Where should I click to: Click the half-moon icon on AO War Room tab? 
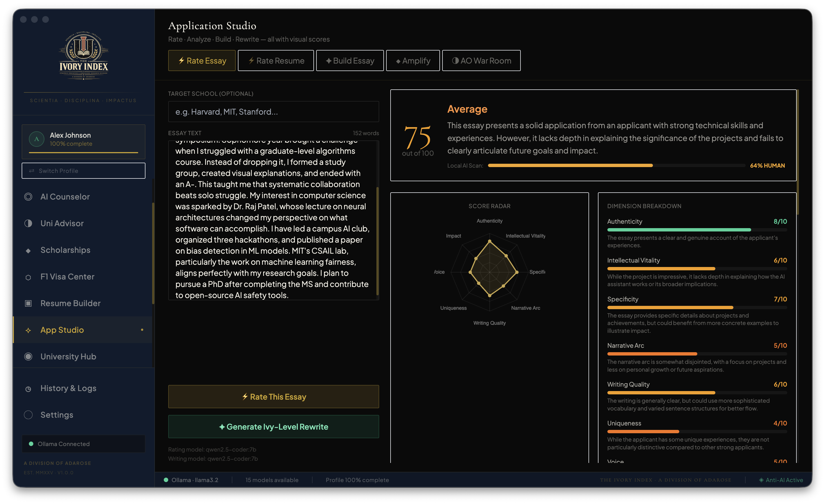455,61
